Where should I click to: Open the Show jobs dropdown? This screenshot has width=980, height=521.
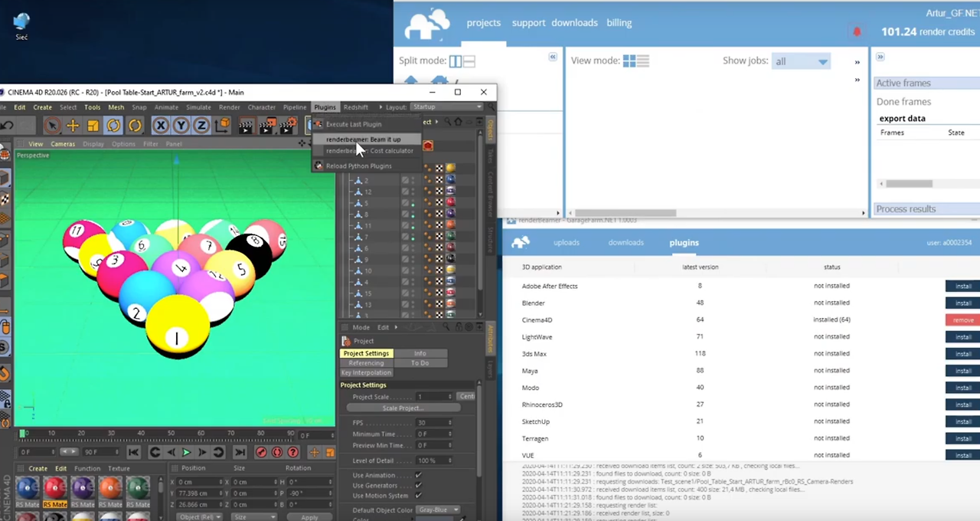pos(801,61)
